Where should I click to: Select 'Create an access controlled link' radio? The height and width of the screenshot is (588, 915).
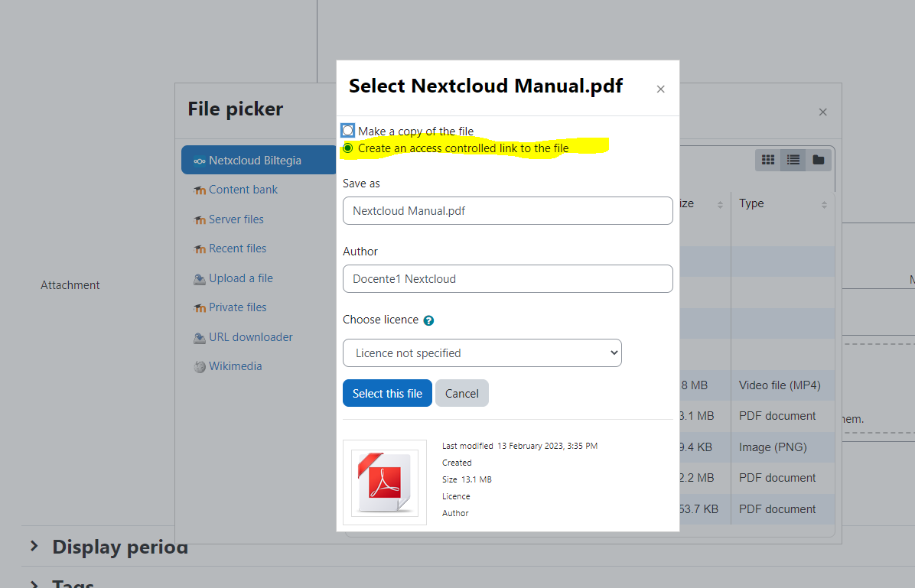[348, 148]
